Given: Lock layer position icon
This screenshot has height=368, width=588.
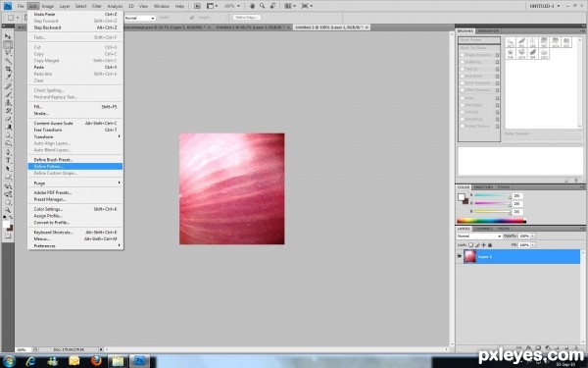Looking at the screenshot, I should (x=483, y=244).
